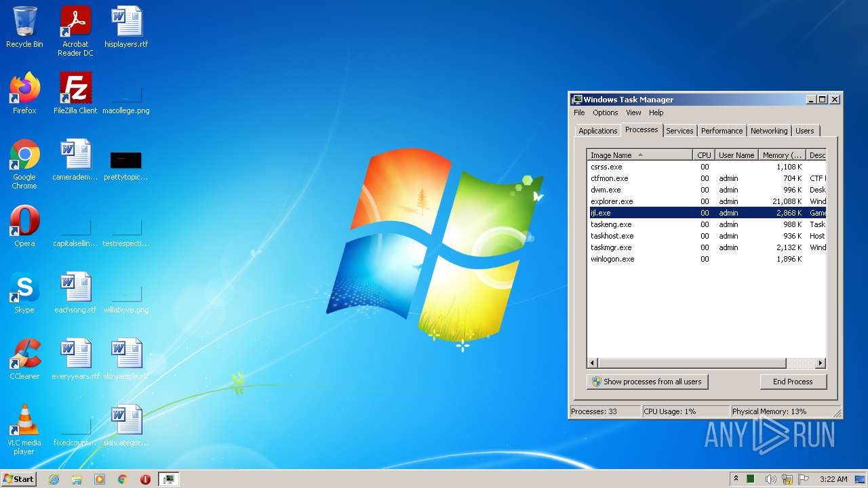This screenshot has height=488, width=868.
Task: Launch Acrobat Reader DC shortcut
Action: pyautogui.click(x=75, y=31)
